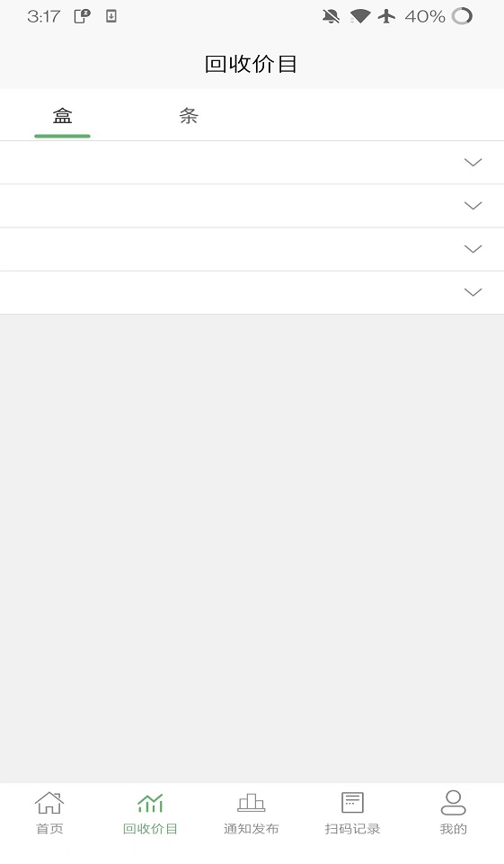Image resolution: width=504 pixels, height=864 pixels.
Task: Tap the battery ring indicator icon
Action: tap(462, 16)
